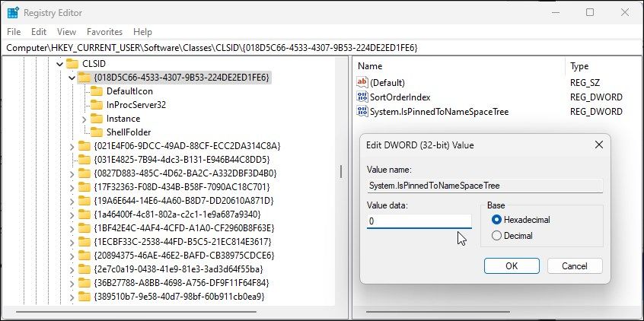Select the InProcServer32 subkey label

[x=136, y=105]
